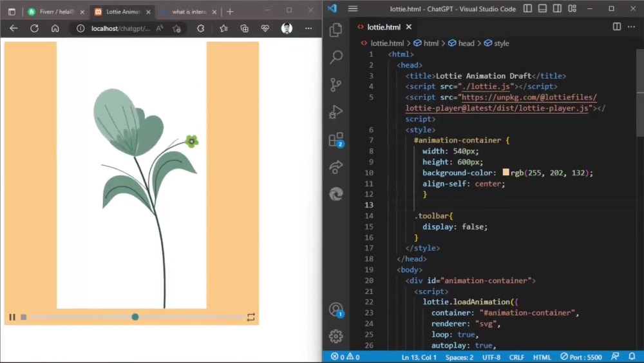
Task: Go back in the browser
Action: 14,28
